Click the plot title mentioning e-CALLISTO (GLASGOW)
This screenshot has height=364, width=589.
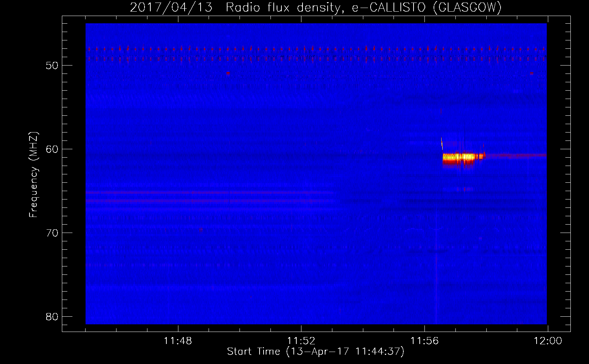[316, 8]
